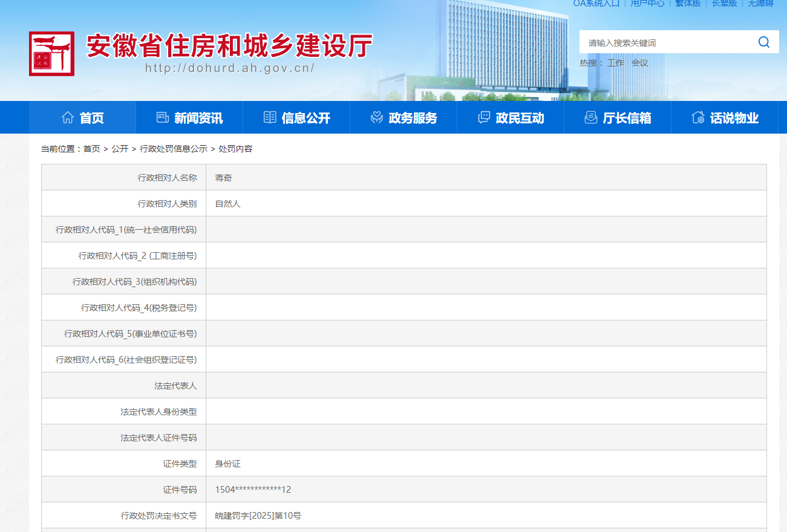Click the magnifier search icon
Viewport: 787px width, 532px height.
764,42
